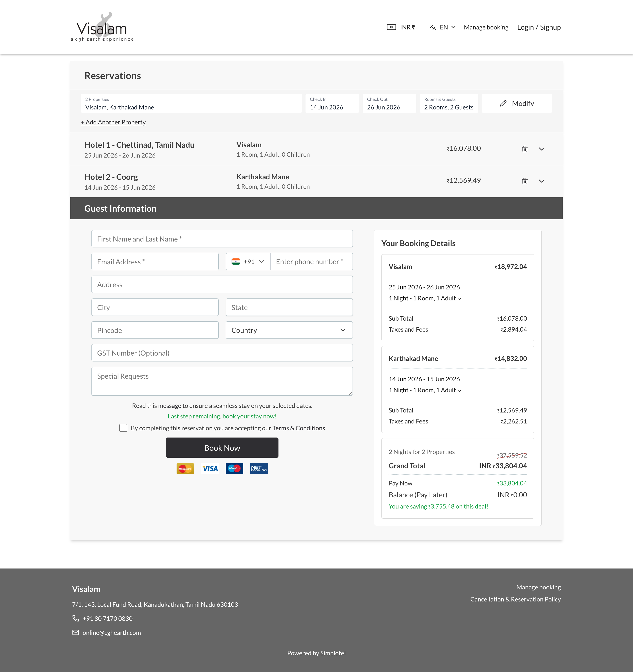Open the Country dropdown
Viewport: 633px width, 672px height.
(x=289, y=330)
